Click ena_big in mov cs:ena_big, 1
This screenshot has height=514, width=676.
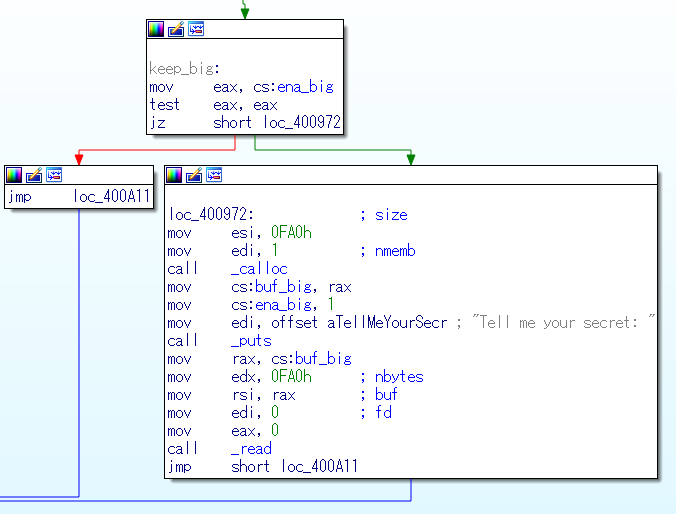pyautogui.click(x=283, y=305)
